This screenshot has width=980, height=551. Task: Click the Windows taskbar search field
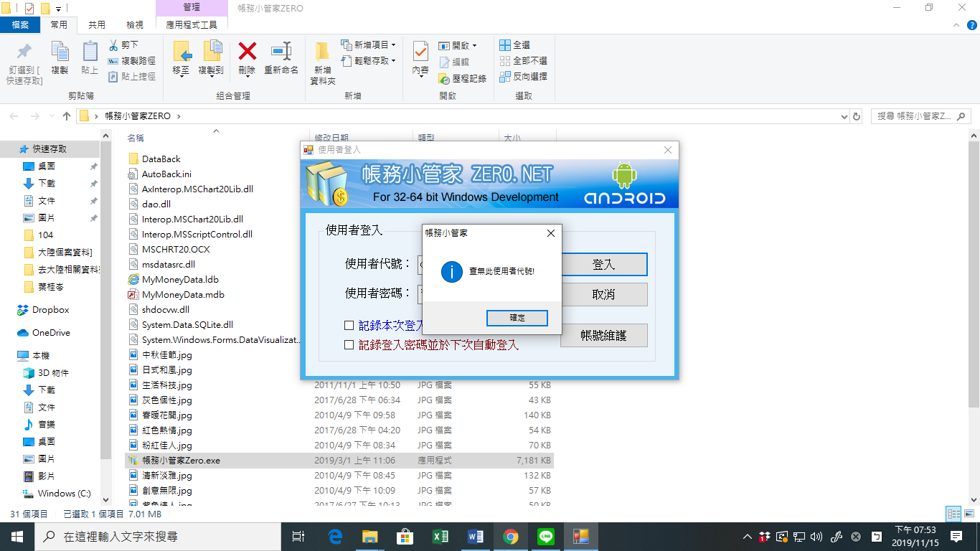point(158,537)
